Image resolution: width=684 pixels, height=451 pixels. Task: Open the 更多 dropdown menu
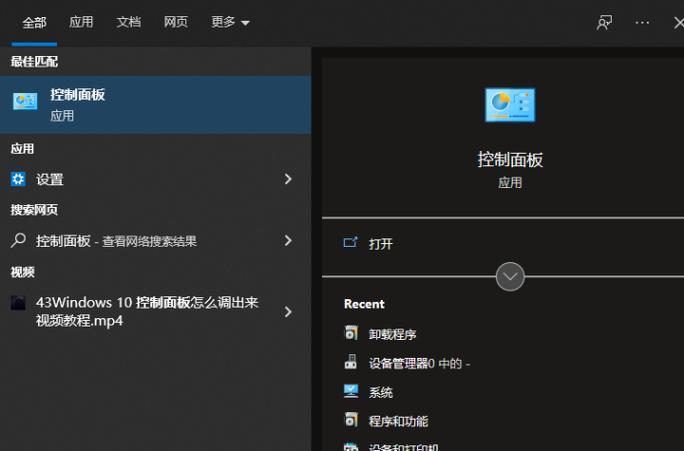tap(230, 22)
